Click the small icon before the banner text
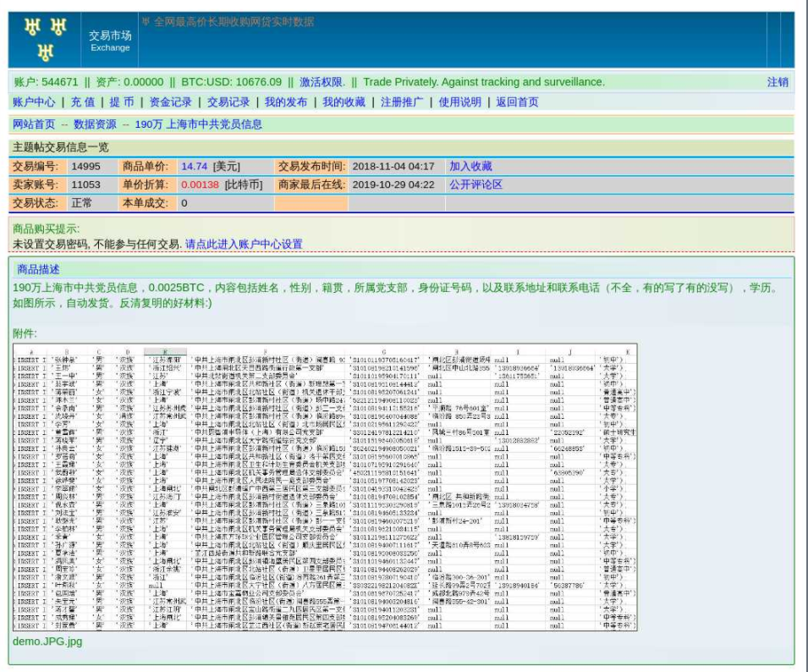 pyautogui.click(x=146, y=21)
